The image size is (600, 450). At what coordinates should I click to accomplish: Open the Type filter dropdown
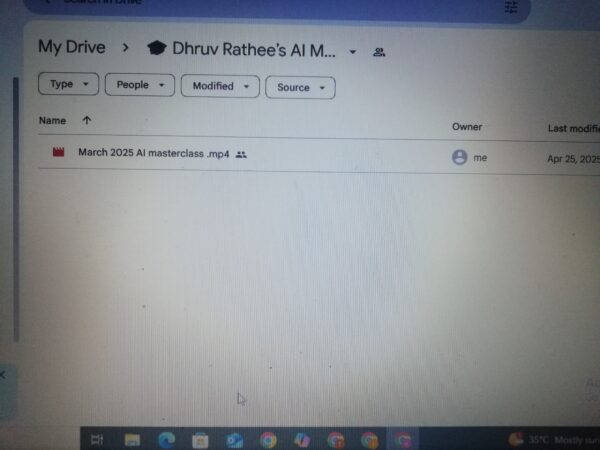[x=68, y=84]
